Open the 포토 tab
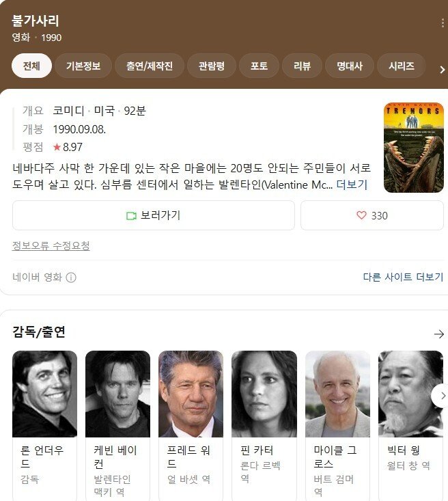 259,66
